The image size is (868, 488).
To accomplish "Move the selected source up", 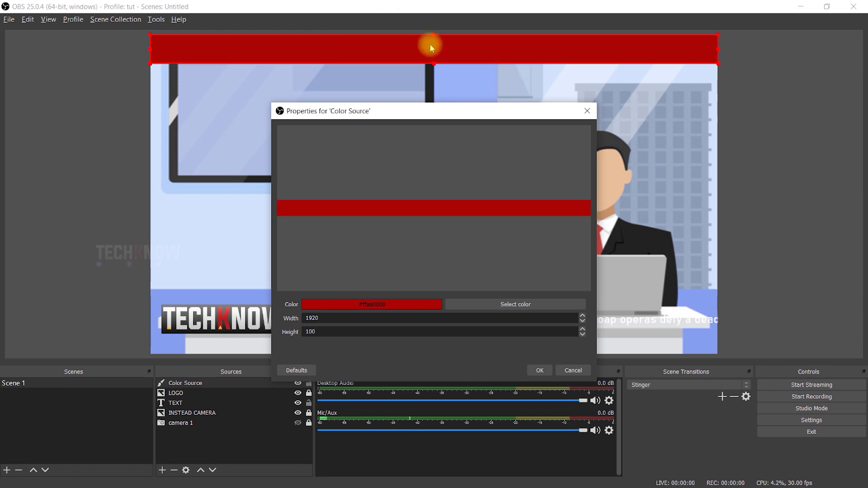I will click(x=201, y=470).
